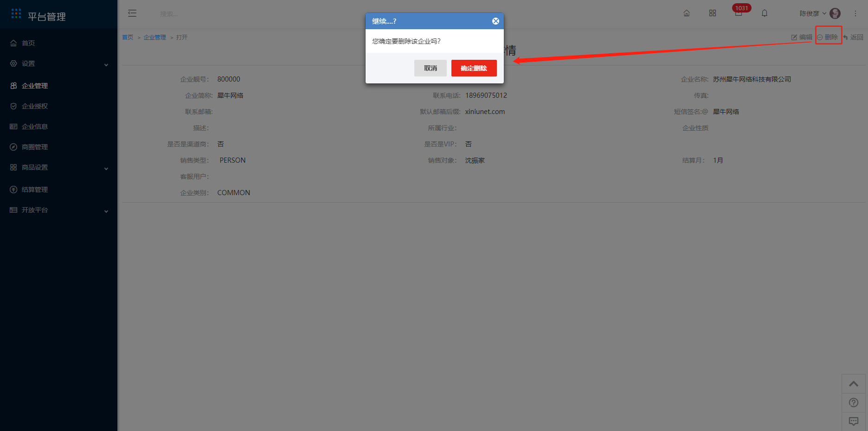
Task: Click the 取消 cancel button
Action: pyautogui.click(x=431, y=68)
